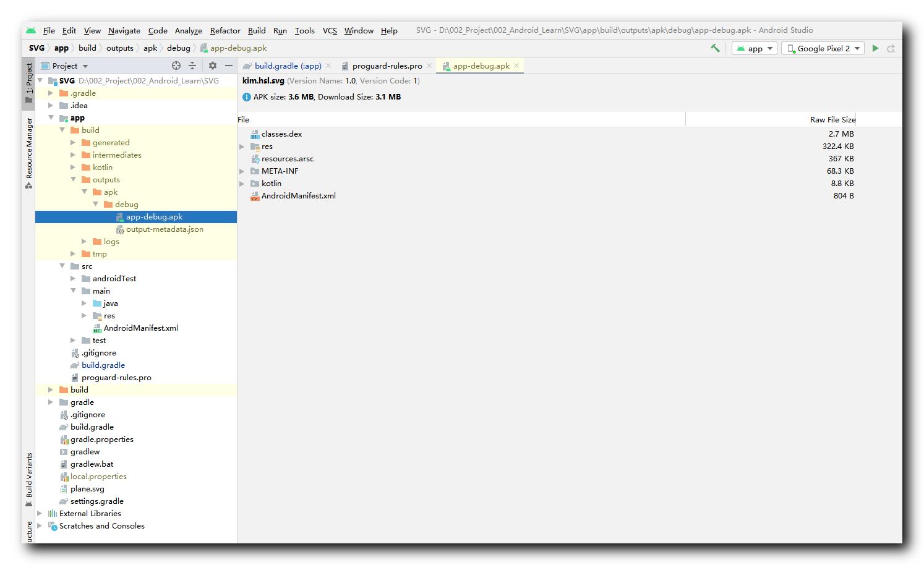Open Google Pixel 2 device dropdown
This screenshot has height=565, width=924.
click(x=823, y=48)
